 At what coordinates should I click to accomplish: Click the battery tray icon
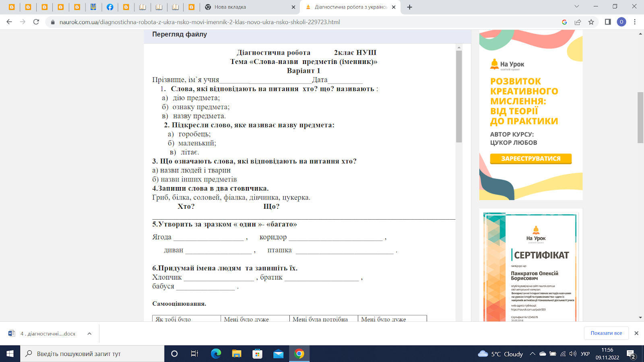[x=553, y=354]
